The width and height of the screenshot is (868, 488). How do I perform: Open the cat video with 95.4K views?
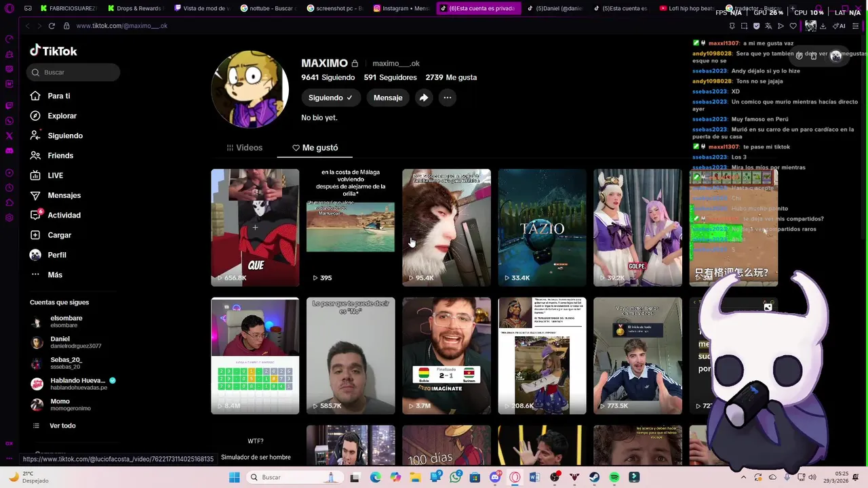coord(446,227)
